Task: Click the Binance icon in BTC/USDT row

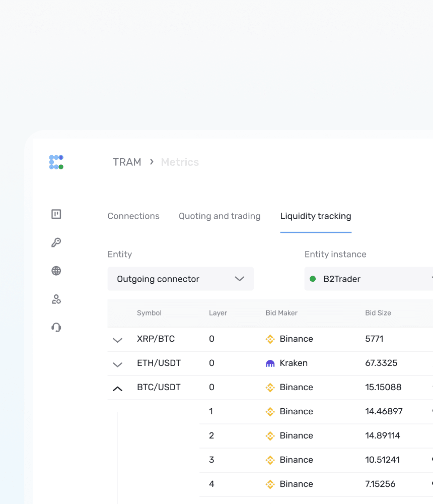Action: (x=270, y=388)
